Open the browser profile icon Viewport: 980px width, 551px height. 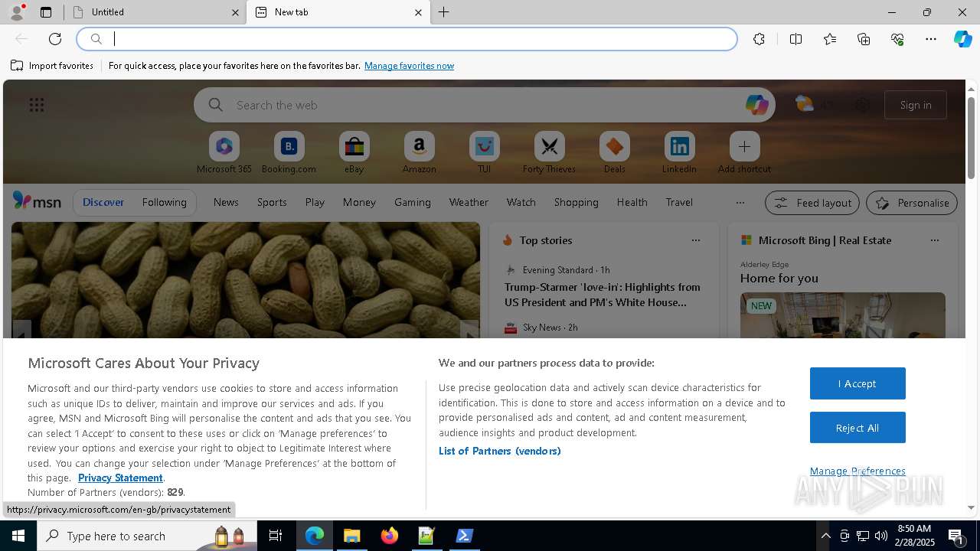[17, 11]
